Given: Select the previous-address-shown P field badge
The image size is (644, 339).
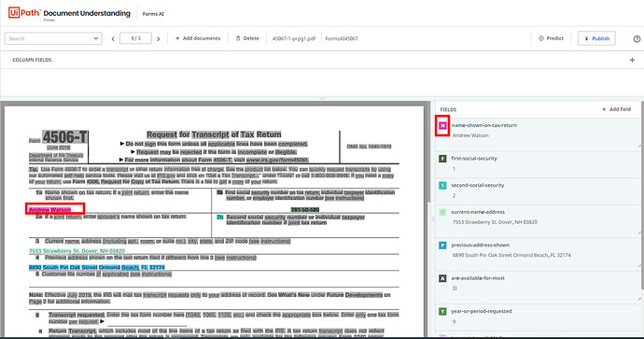Looking at the screenshot, I should click(x=442, y=246).
